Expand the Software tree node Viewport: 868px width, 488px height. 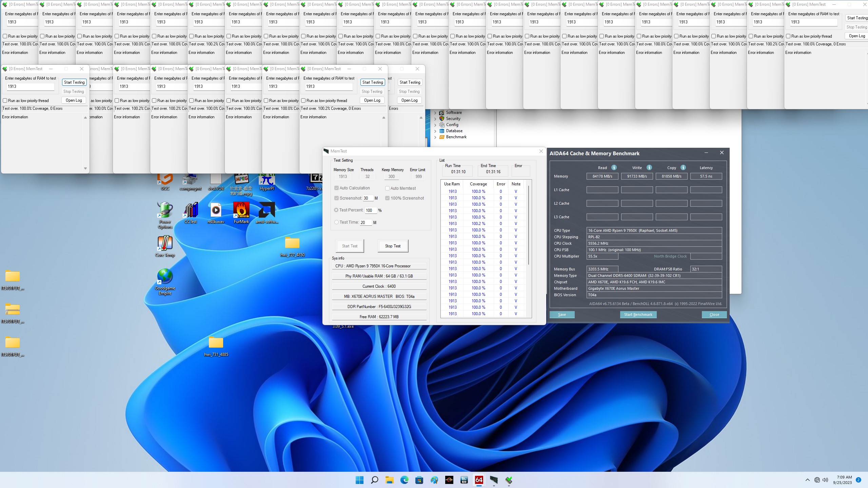tap(435, 113)
